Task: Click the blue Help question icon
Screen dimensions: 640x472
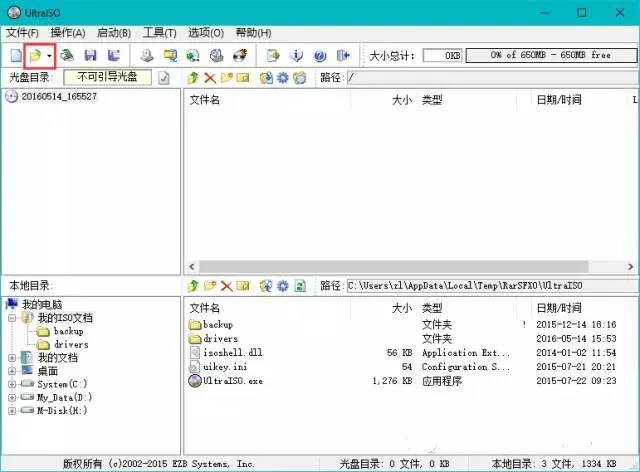Action: coord(320,56)
